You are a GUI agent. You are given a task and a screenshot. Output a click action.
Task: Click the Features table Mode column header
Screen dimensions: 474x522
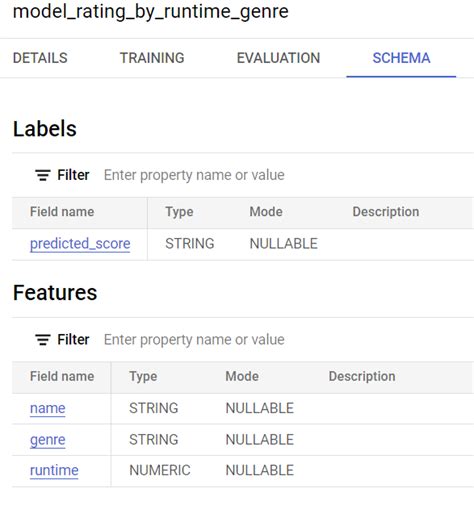[242, 377]
